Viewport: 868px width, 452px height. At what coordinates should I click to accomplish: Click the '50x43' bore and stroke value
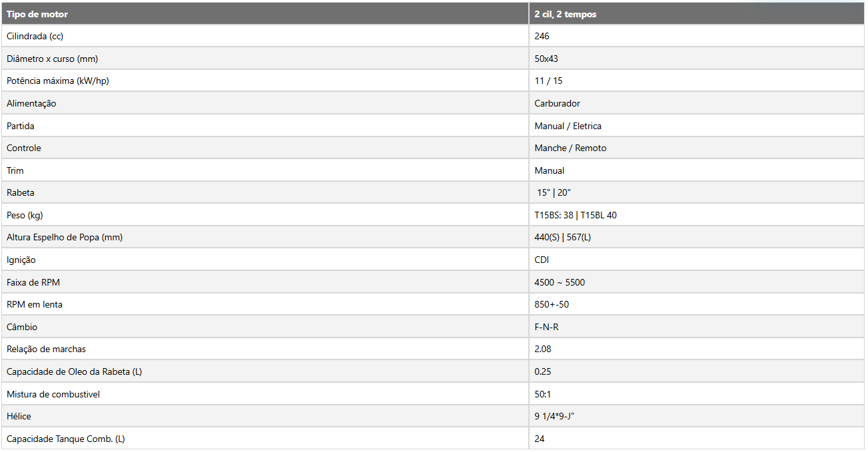546,59
